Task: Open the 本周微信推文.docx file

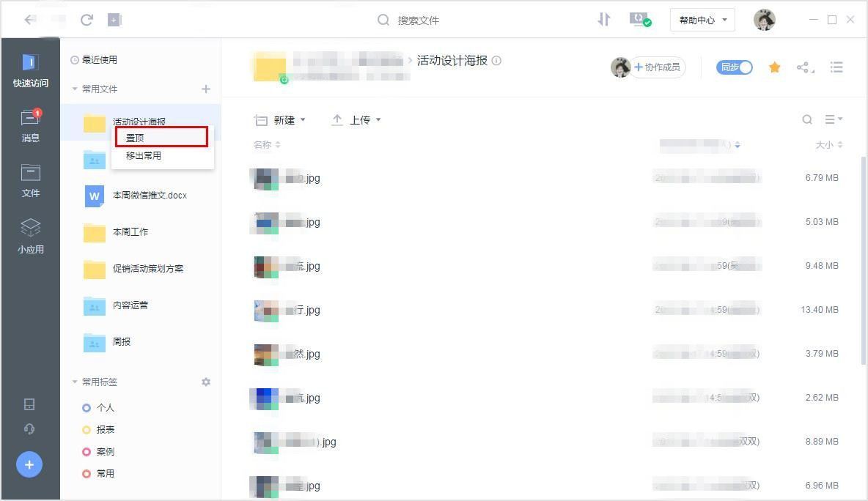Action: 150,196
